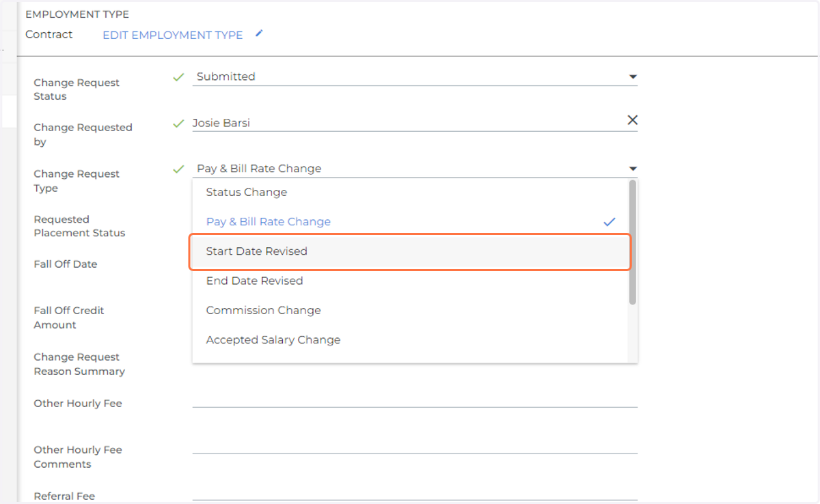Screen dimensions: 820x504
Task: Click the Change Request Status label
Action: pyautogui.click(x=77, y=89)
